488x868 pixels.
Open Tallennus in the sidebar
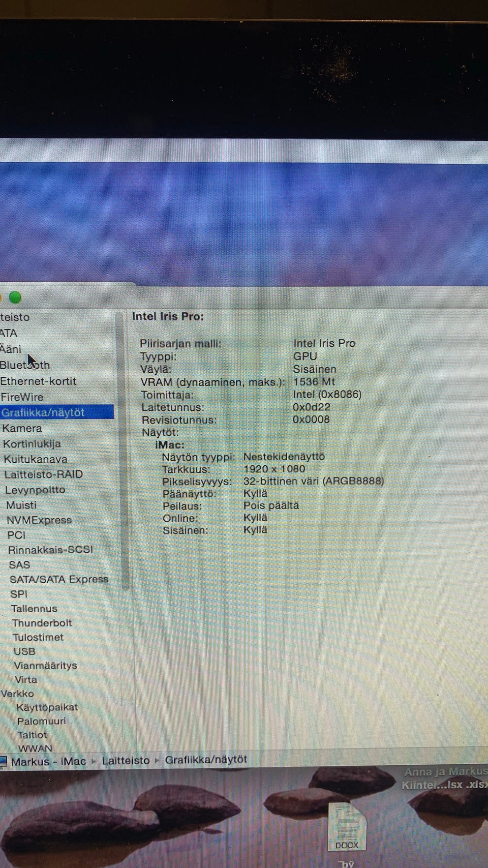pyautogui.click(x=34, y=608)
